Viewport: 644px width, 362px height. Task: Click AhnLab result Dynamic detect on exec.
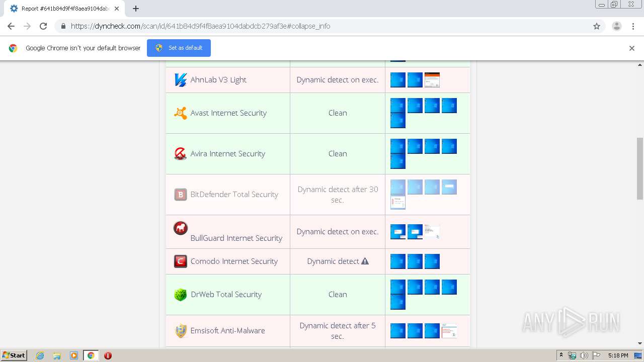[x=338, y=80]
